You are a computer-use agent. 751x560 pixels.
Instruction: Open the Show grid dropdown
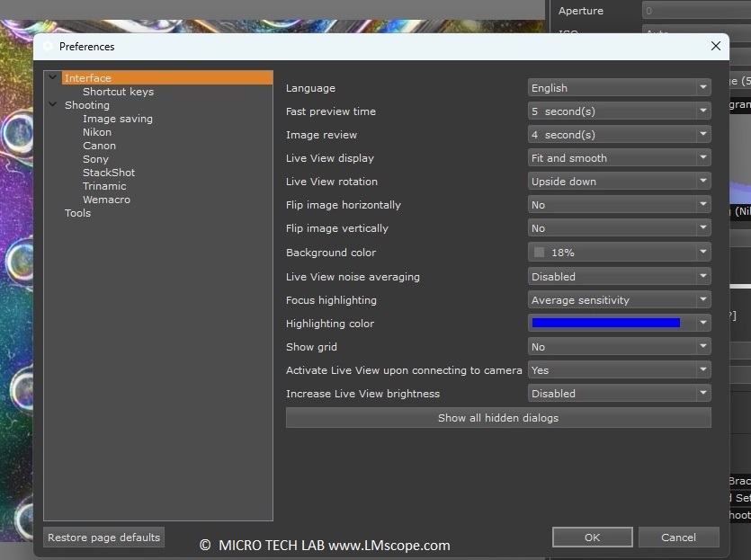click(x=619, y=347)
